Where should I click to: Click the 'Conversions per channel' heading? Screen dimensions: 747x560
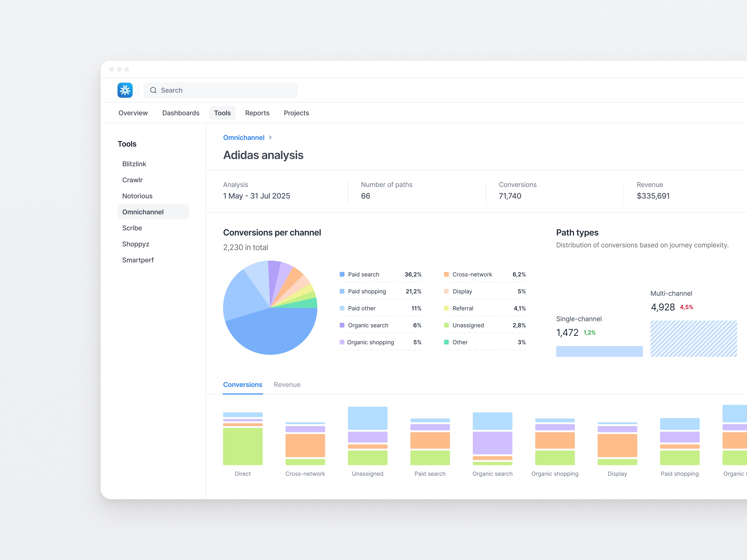(272, 233)
